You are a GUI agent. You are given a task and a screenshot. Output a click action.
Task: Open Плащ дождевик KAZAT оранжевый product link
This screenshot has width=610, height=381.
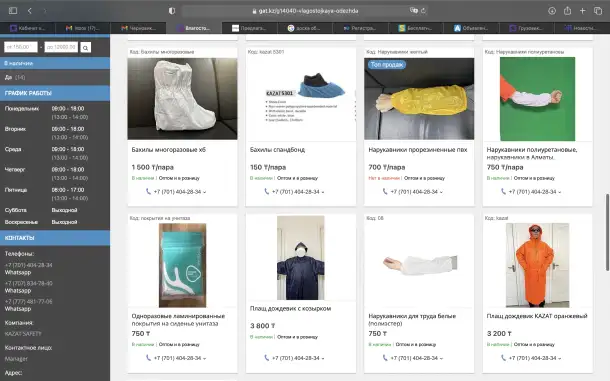(x=537, y=316)
